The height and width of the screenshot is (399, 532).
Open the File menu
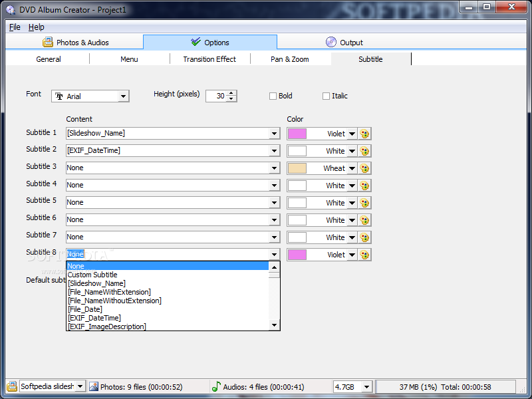15,27
